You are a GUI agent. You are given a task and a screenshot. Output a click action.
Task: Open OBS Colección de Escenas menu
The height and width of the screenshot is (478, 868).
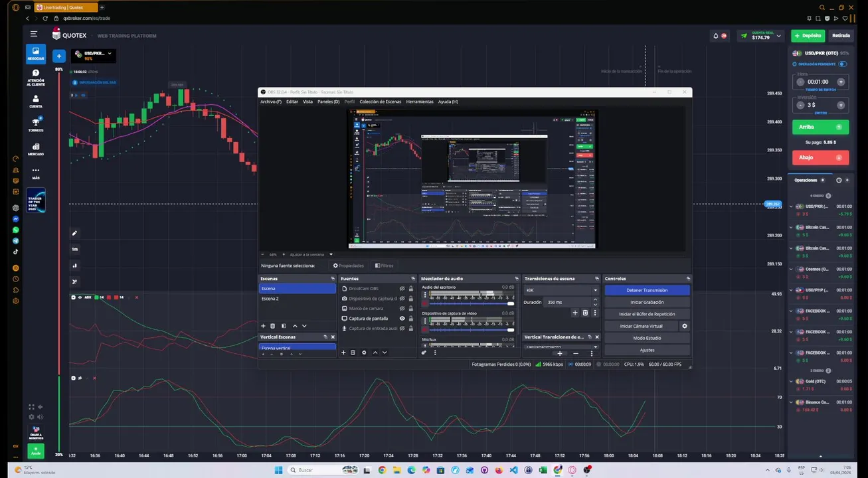click(x=381, y=102)
